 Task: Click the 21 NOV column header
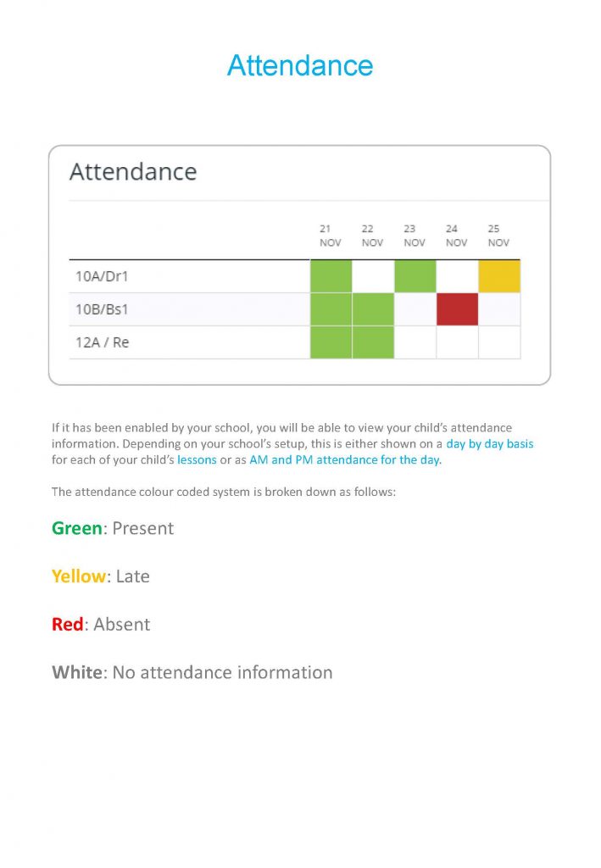click(x=330, y=236)
